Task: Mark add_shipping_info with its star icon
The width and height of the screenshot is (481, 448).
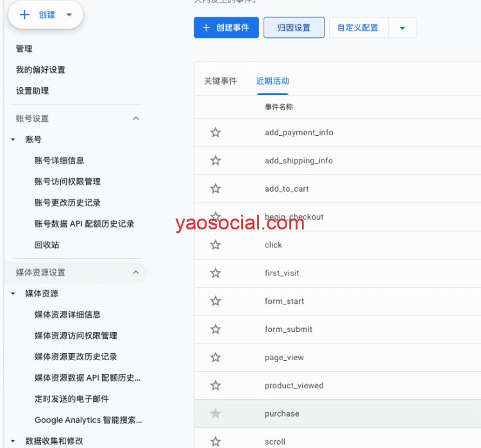Action: click(215, 161)
